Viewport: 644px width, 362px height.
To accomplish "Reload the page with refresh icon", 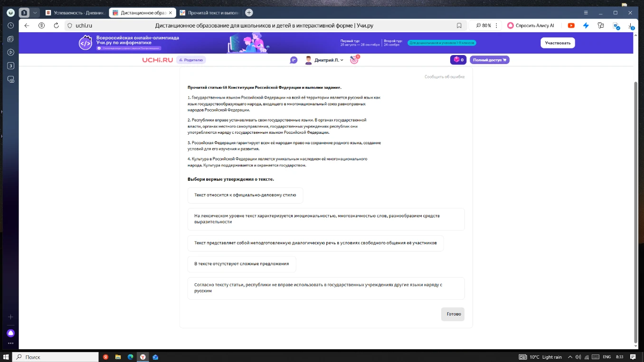I will click(56, 26).
